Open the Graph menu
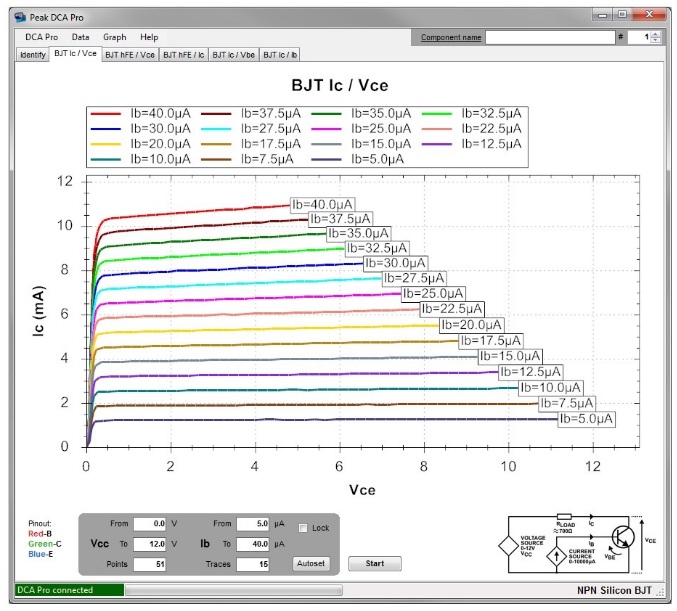Image resolution: width=677 pixels, height=611 pixels. click(115, 37)
